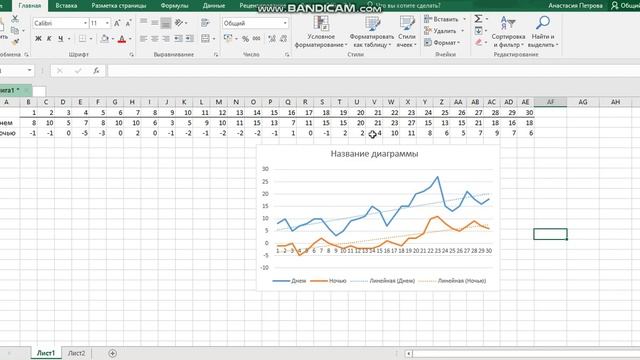
Task: Align cell text right
Action: point(166,39)
